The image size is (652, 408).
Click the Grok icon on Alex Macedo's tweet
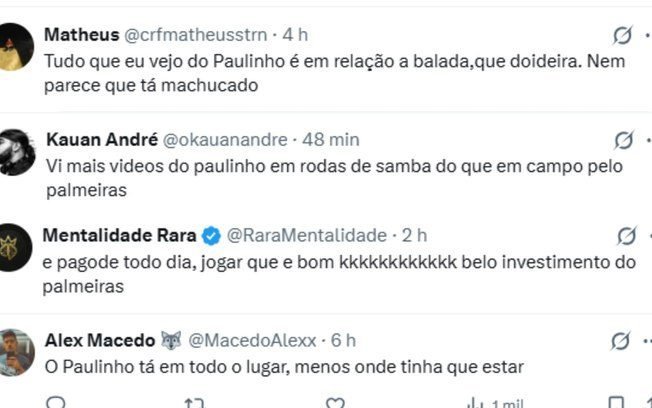point(622,341)
